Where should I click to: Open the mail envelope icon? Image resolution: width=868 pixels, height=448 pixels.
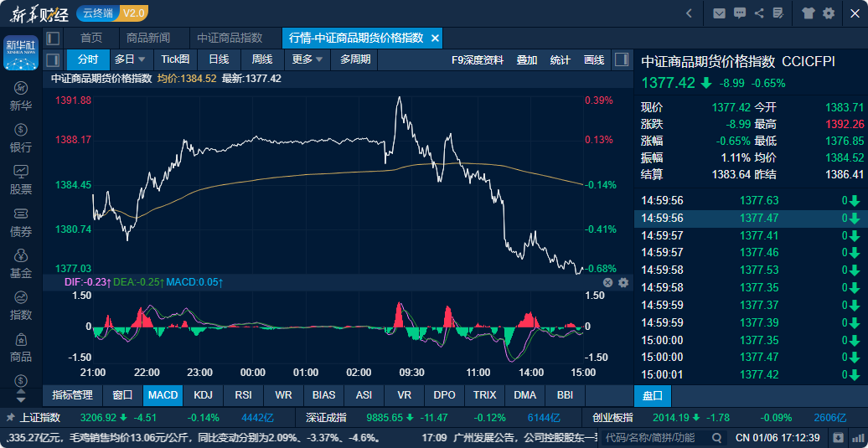719,13
